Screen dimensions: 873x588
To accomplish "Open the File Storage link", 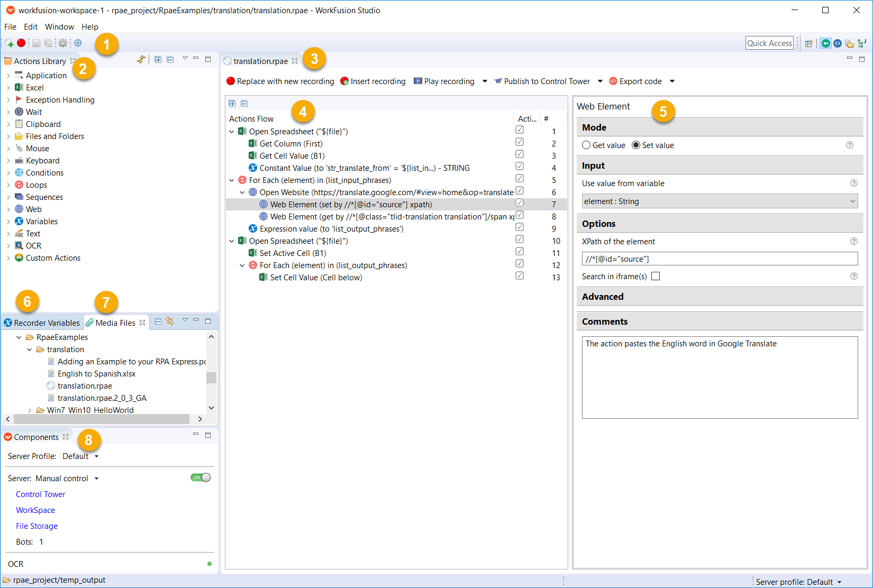I will point(37,526).
